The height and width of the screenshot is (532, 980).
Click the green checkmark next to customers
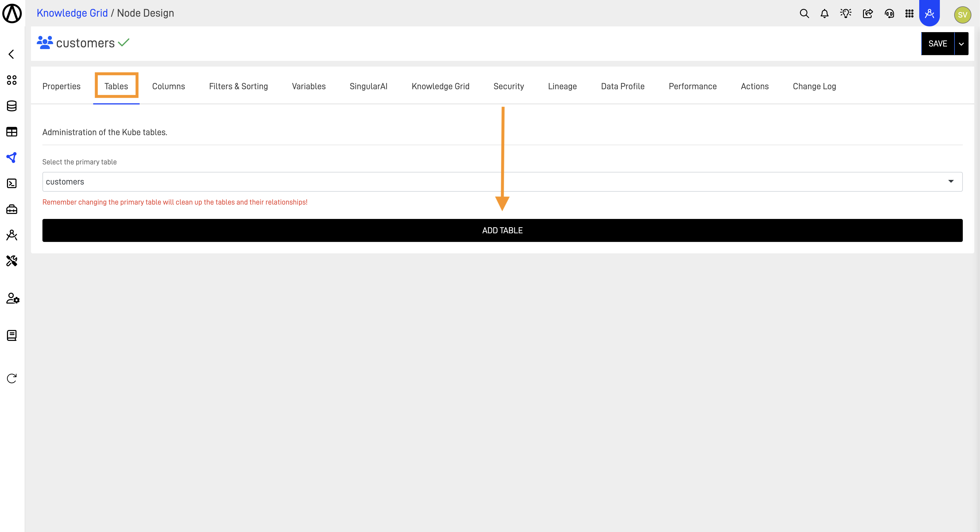coord(124,42)
